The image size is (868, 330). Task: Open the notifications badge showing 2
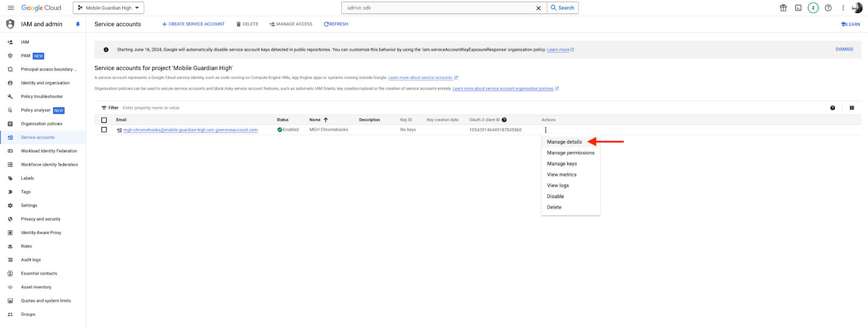(x=813, y=8)
